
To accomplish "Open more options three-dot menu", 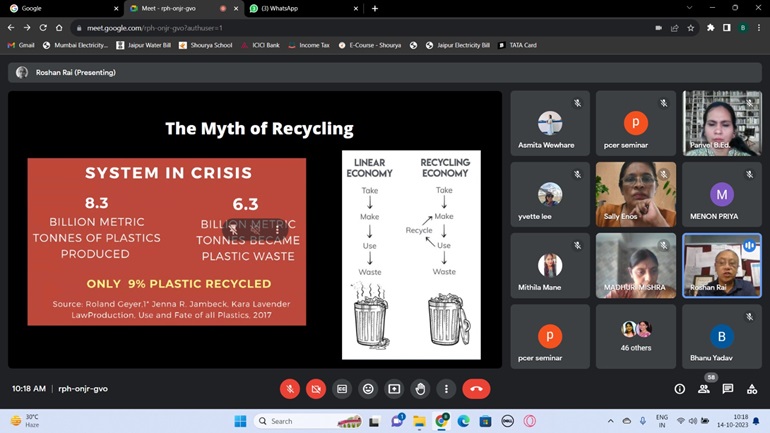I will click(x=446, y=389).
